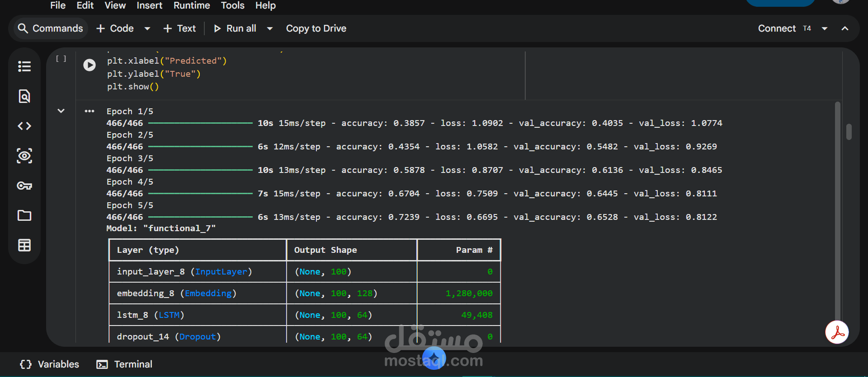Click the Layer (type) column header

pos(148,250)
